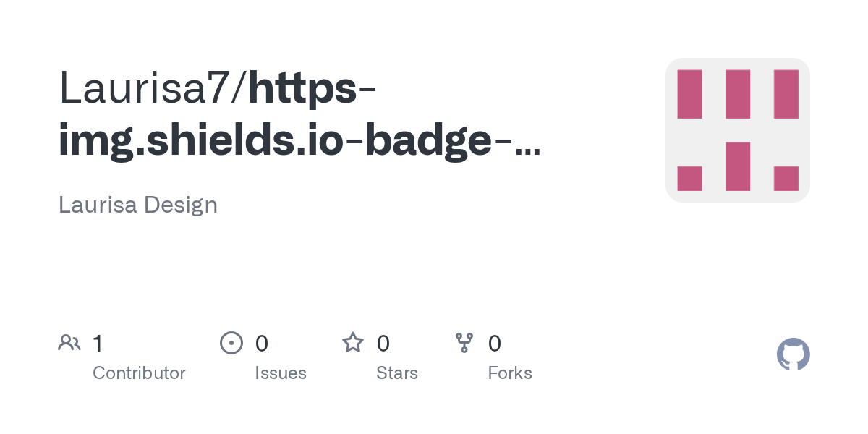Click the tall center pink bar in avatar
Viewport: 868px width, 434px height.
(738, 166)
